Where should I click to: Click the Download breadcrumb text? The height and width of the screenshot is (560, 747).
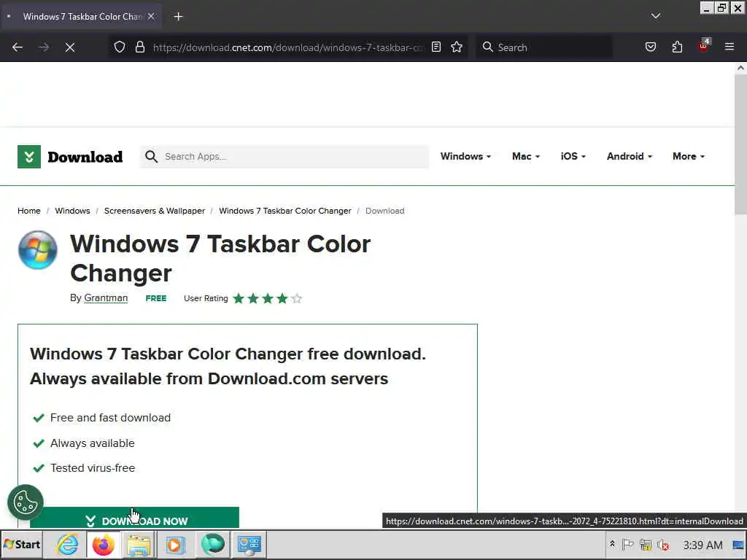pos(385,211)
